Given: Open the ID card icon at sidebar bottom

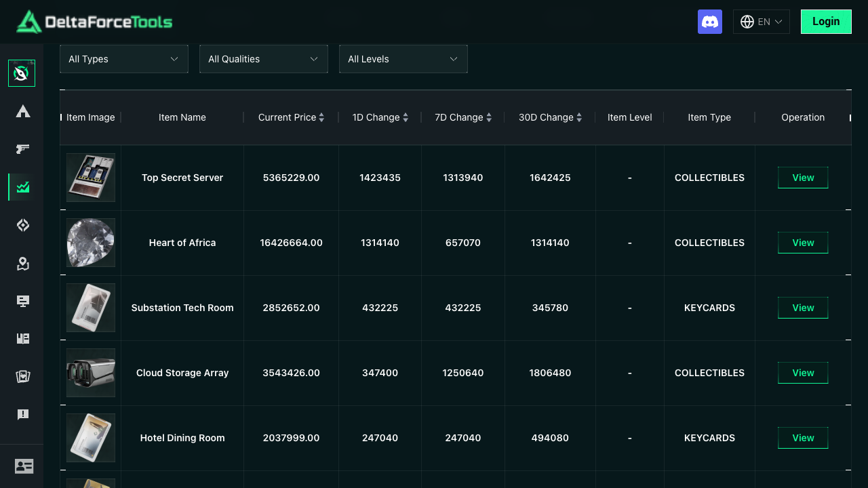Looking at the screenshot, I should 24,466.
